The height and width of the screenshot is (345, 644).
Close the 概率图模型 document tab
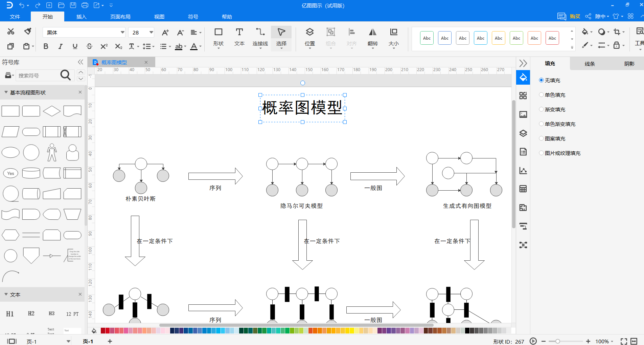pyautogui.click(x=146, y=62)
